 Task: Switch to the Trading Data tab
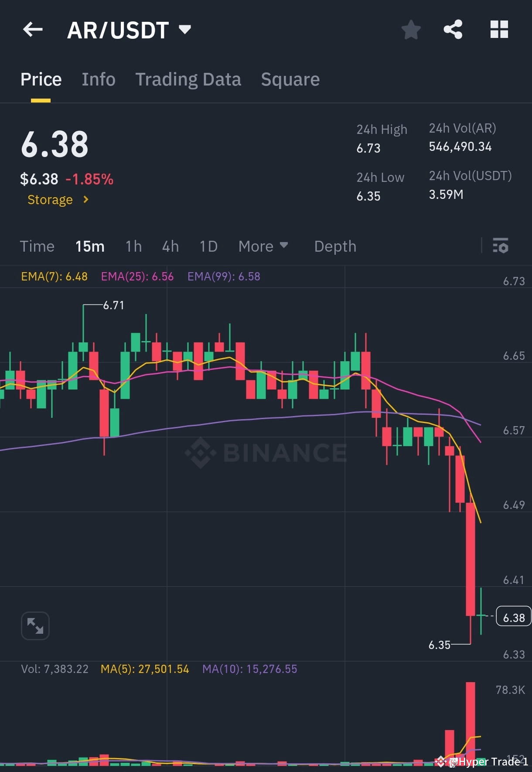[x=188, y=79]
